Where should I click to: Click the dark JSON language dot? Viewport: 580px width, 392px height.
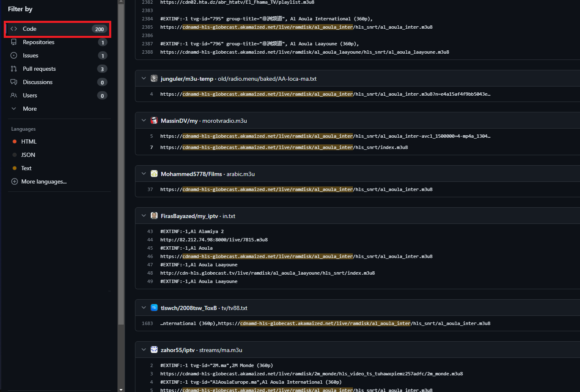(15, 155)
